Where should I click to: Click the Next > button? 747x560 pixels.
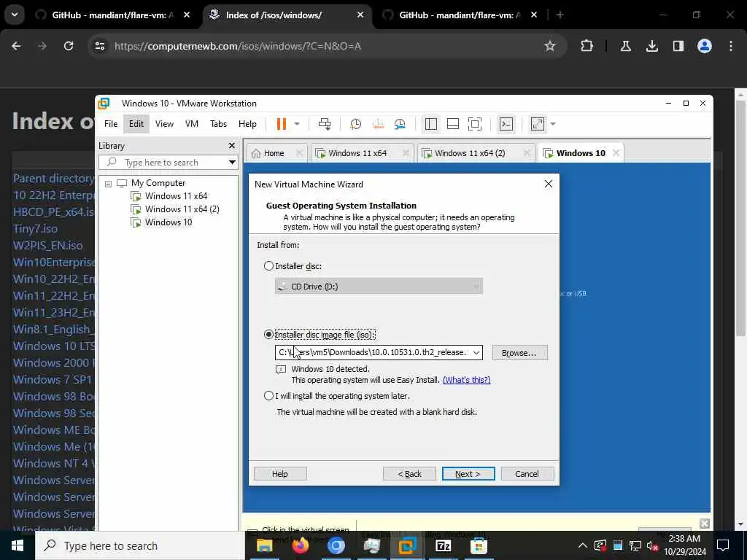pyautogui.click(x=468, y=474)
